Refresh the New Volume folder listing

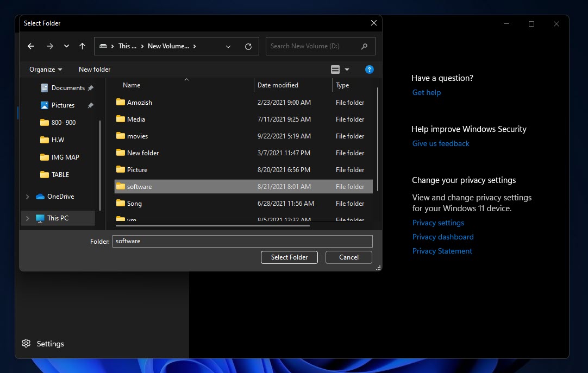248,47
